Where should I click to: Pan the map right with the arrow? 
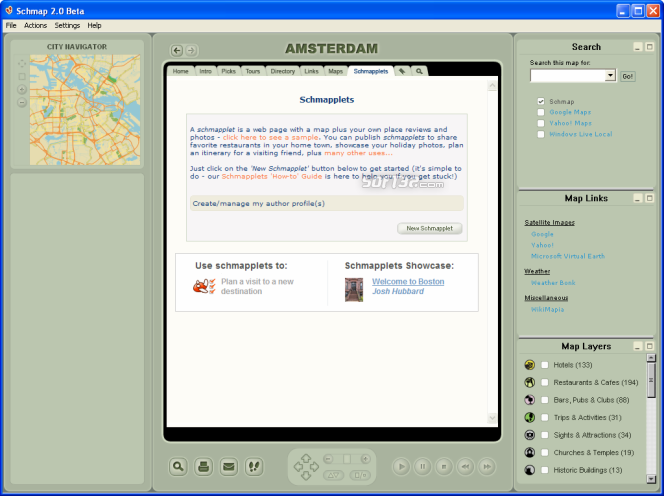point(315,467)
